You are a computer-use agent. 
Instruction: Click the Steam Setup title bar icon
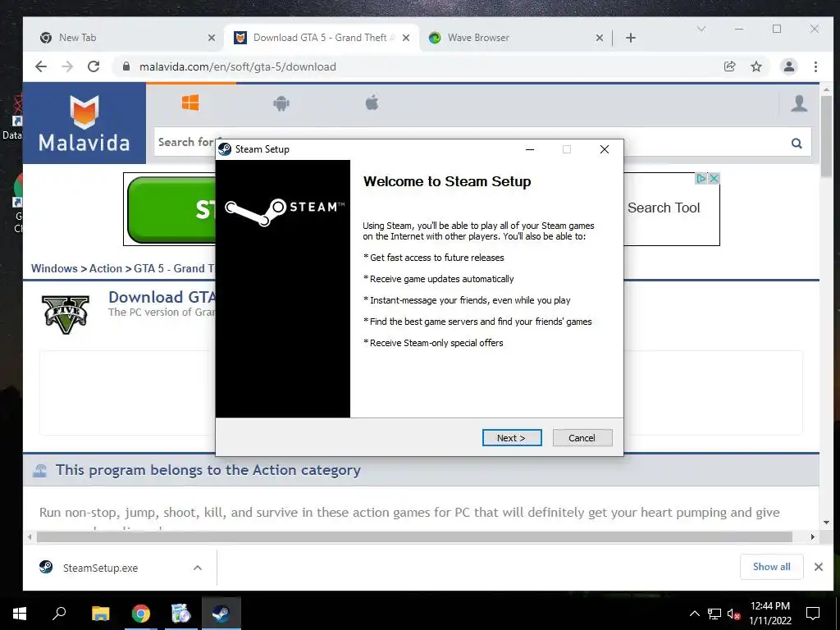225,149
